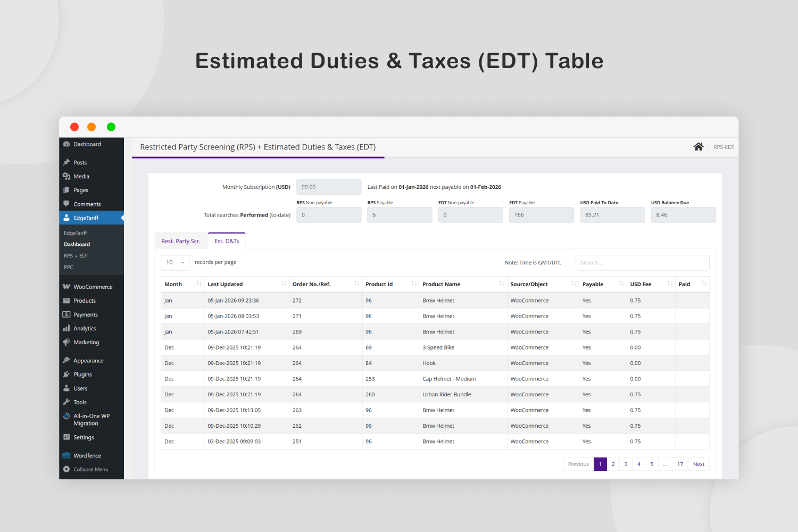This screenshot has width=798, height=532.
Task: Expand the records per page dropdown
Action: 175,262
